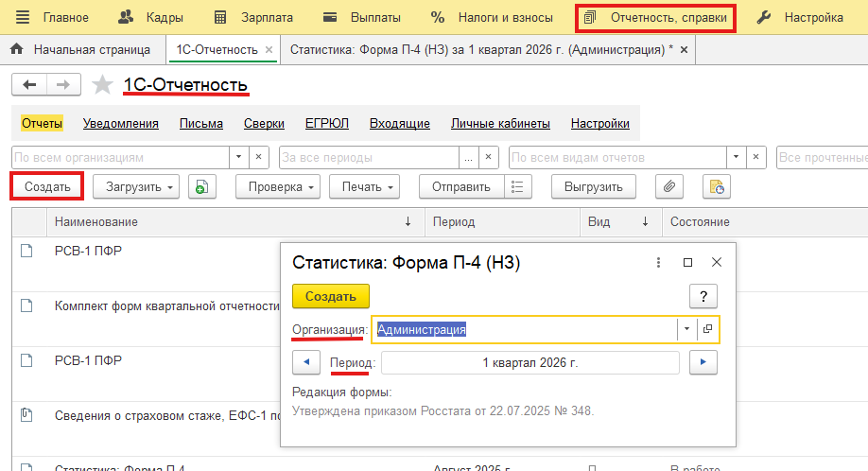This screenshot has height=471, width=868.
Task: Click the Создать button in report toolbar
Action: (47, 186)
